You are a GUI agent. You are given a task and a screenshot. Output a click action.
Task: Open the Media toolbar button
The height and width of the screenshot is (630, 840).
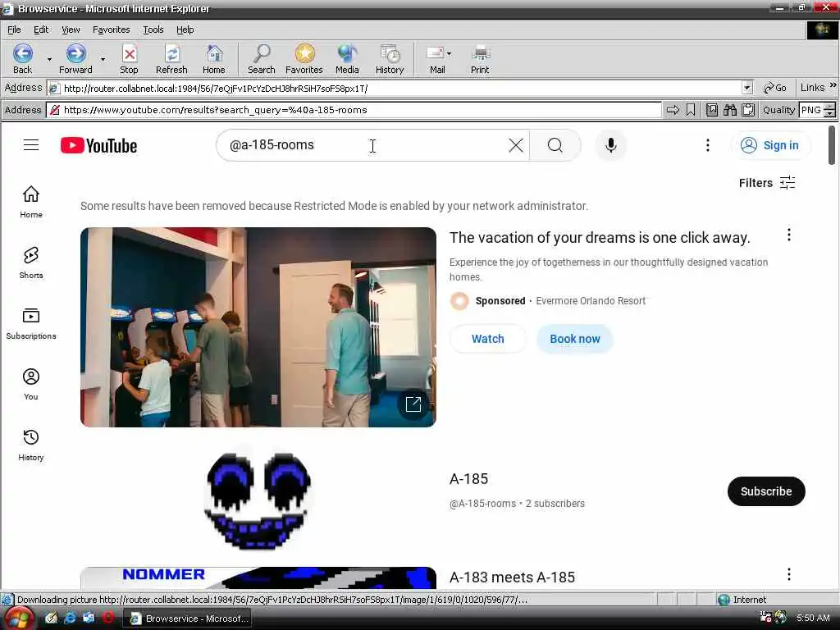[347, 59]
